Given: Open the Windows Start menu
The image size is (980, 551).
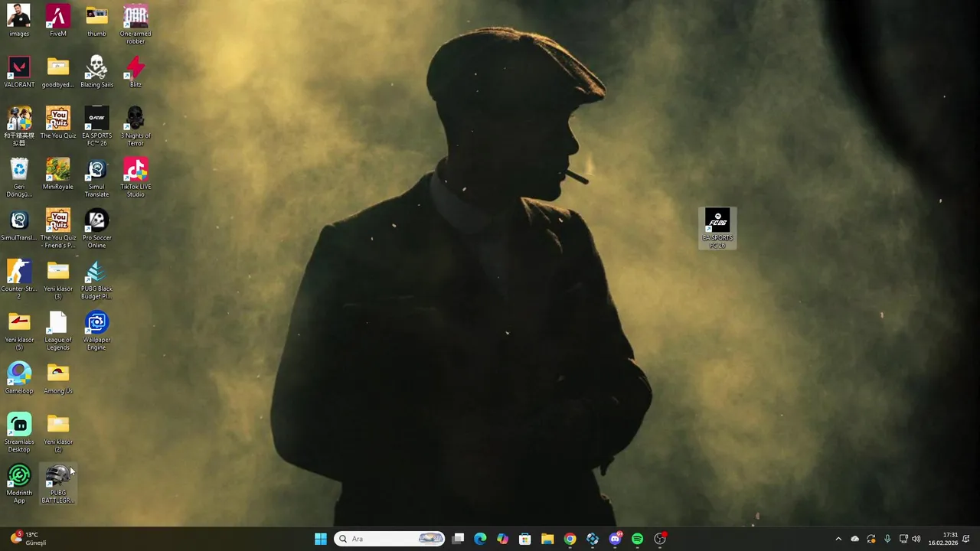Looking at the screenshot, I should 321,539.
